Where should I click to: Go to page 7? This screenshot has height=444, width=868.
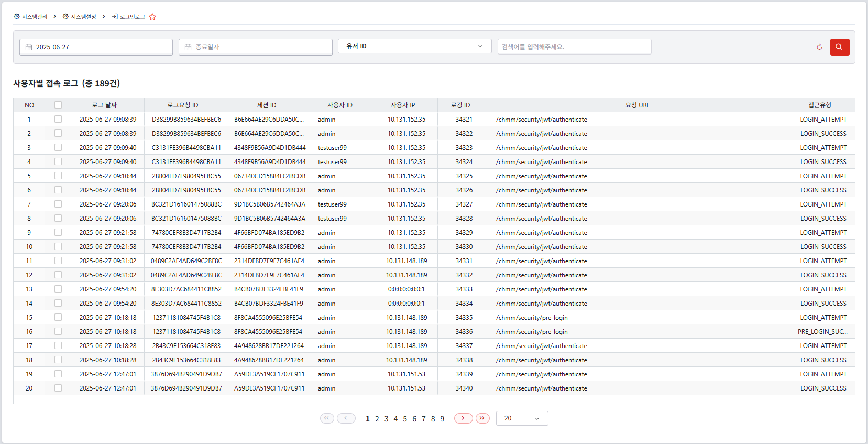tap(424, 419)
